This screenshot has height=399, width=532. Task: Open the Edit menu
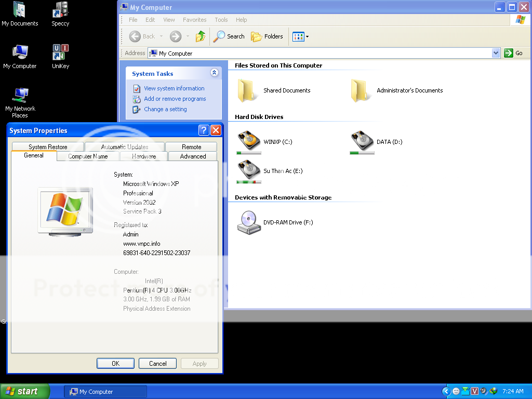tap(150, 20)
